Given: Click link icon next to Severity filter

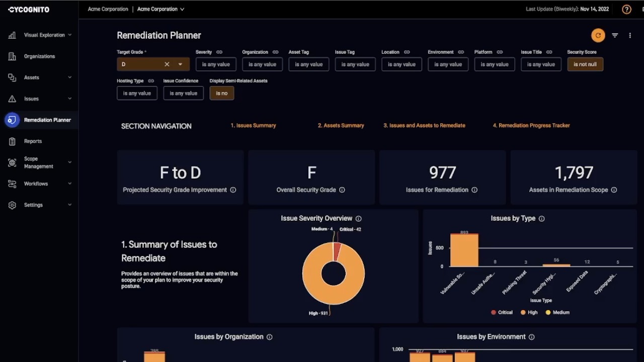Looking at the screenshot, I should 219,52.
